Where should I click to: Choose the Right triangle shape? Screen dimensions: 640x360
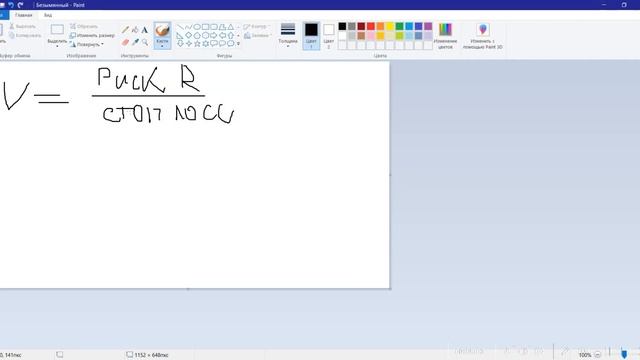[x=180, y=36]
